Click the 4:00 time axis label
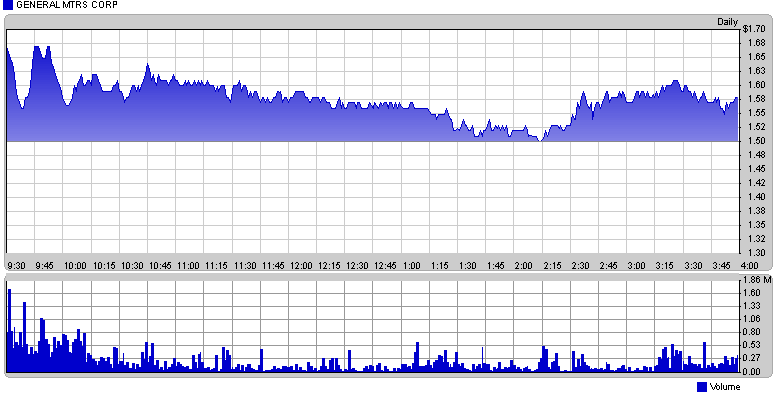This screenshot has height=395, width=777. [x=749, y=266]
